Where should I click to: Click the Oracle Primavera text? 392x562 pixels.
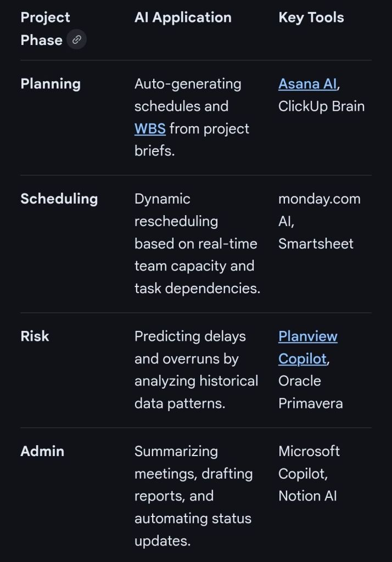310,392
